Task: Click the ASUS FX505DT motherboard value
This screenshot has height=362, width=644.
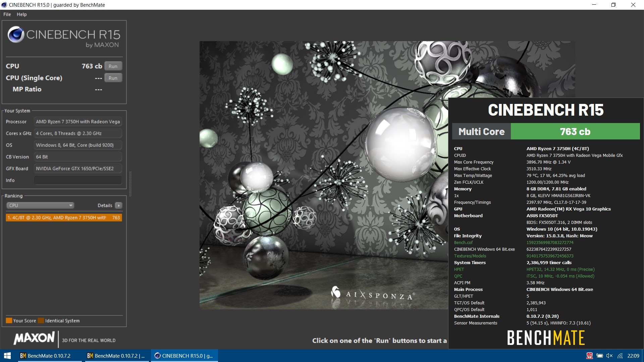Action: (542, 216)
